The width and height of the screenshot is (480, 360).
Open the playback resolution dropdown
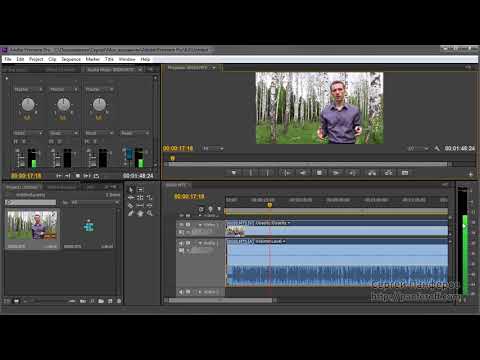click(x=418, y=148)
